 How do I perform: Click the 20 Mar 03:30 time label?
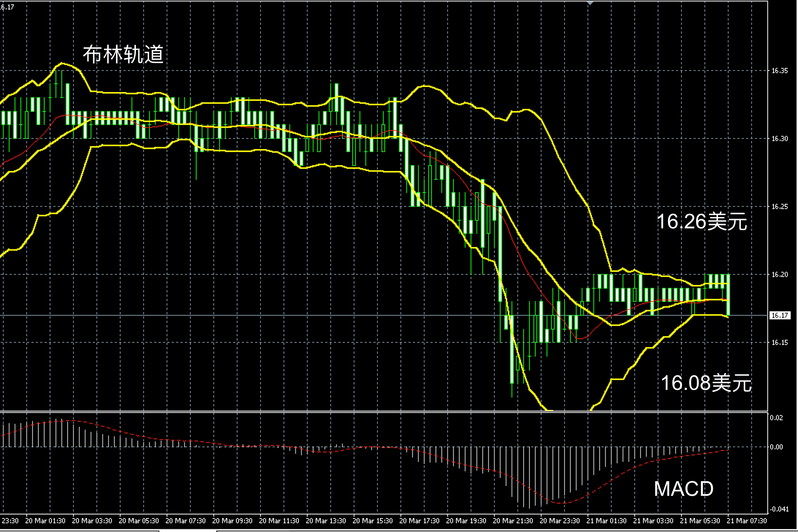click(x=92, y=521)
